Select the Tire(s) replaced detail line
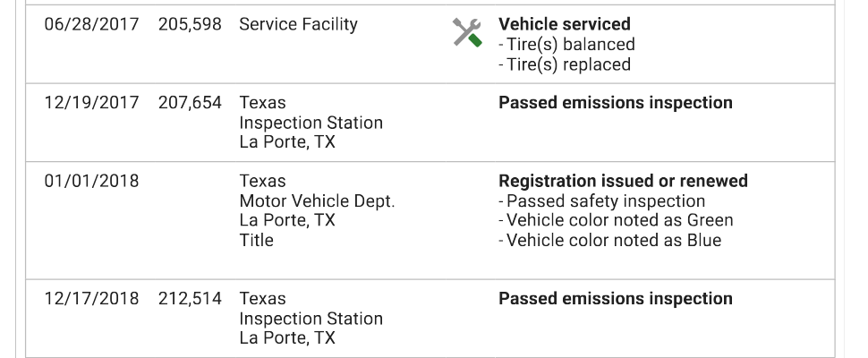The width and height of the screenshot is (868, 358). click(565, 64)
